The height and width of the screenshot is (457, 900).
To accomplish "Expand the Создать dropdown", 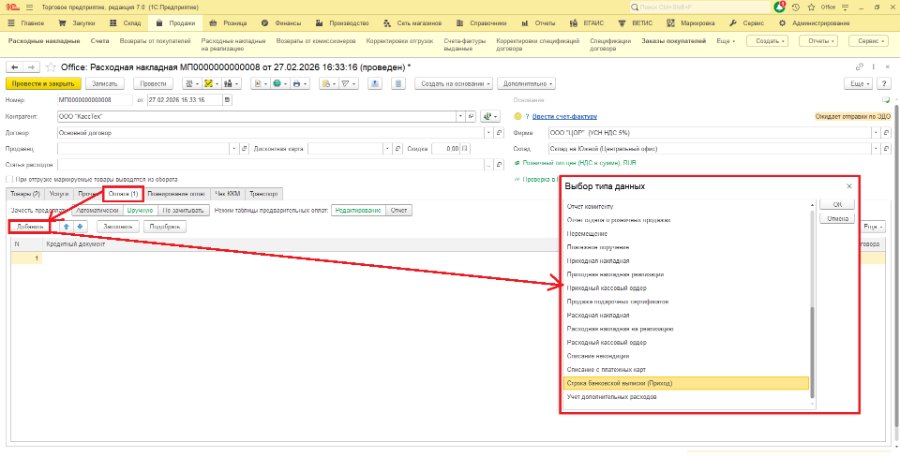I will tap(767, 41).
